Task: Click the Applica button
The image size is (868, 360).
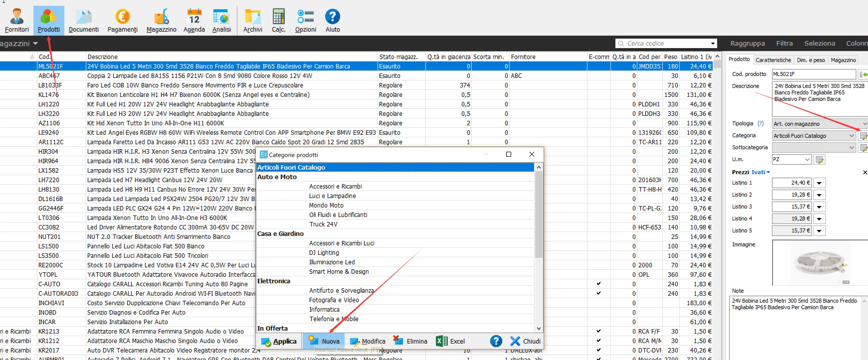Action: (x=279, y=341)
